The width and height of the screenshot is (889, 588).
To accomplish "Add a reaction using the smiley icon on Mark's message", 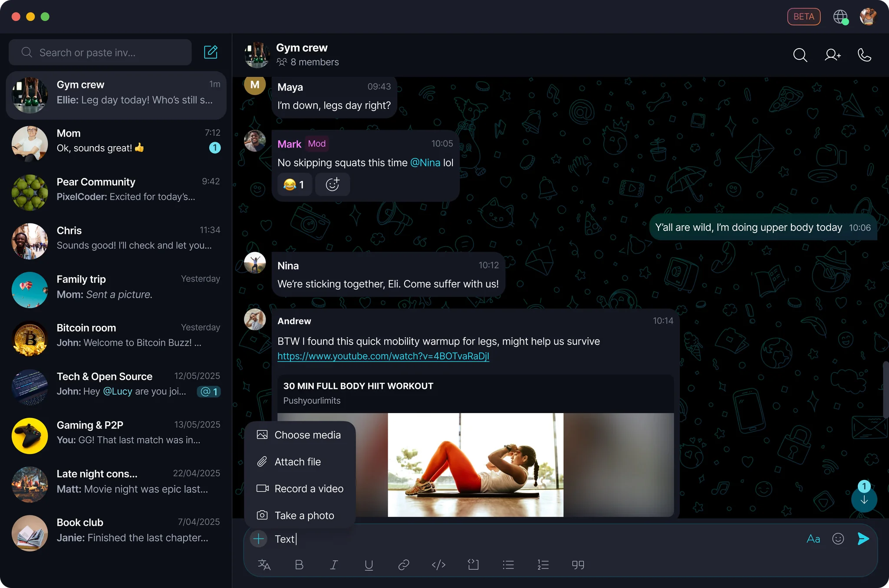I will point(332,184).
